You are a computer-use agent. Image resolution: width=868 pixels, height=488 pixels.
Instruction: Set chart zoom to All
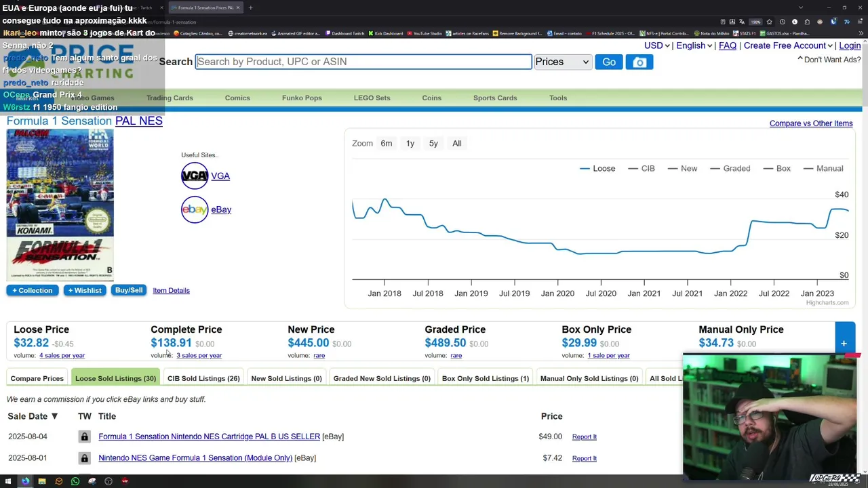tap(457, 143)
